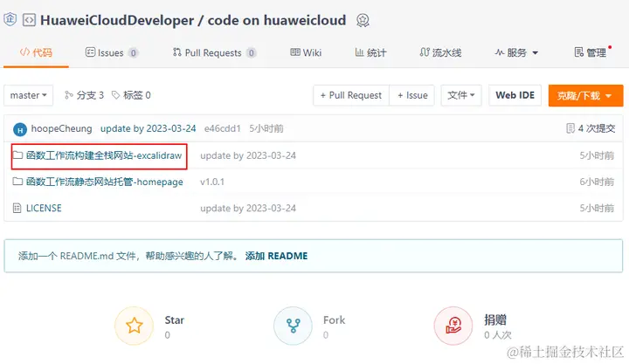Click the folder icon beside excalidraw folder

[x=17, y=155]
